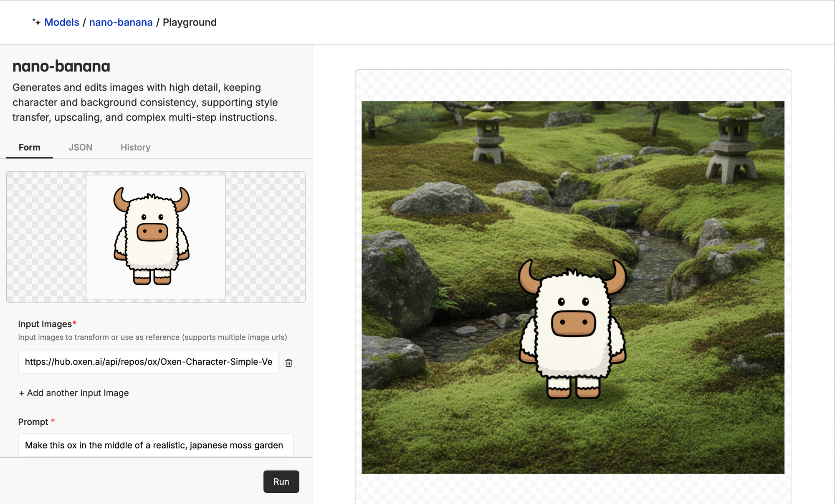Click the model description paragraph
Image resolution: width=835 pixels, height=504 pixels.
pyautogui.click(x=145, y=102)
